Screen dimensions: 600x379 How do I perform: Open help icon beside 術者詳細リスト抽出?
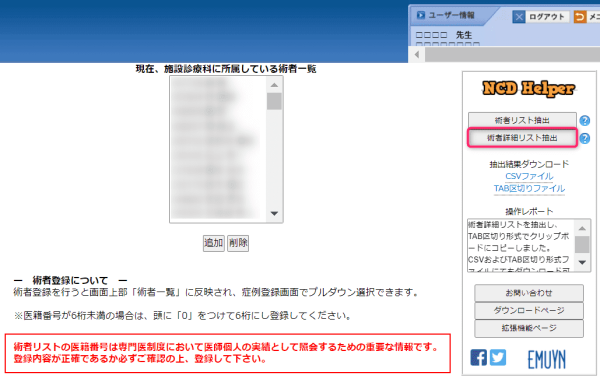point(585,138)
